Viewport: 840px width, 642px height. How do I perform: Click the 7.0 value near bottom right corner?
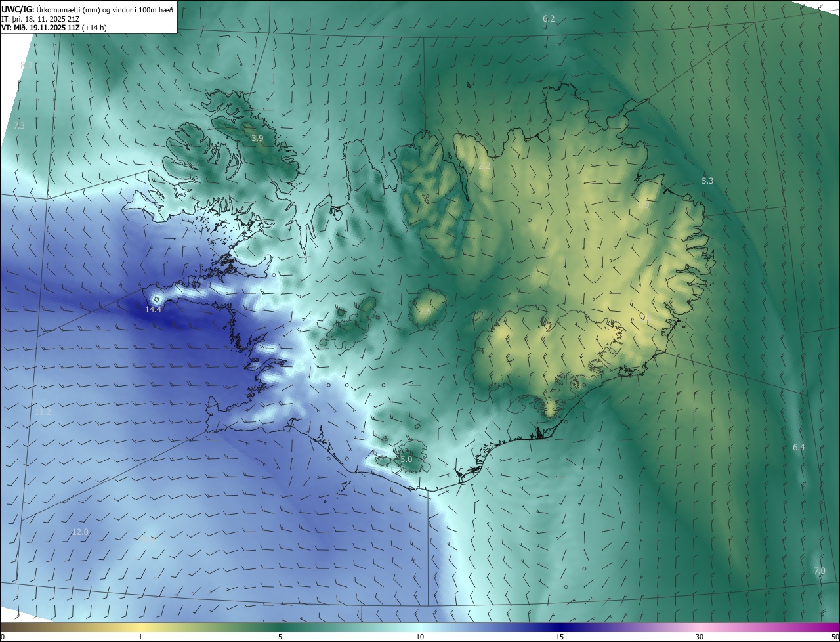820,571
